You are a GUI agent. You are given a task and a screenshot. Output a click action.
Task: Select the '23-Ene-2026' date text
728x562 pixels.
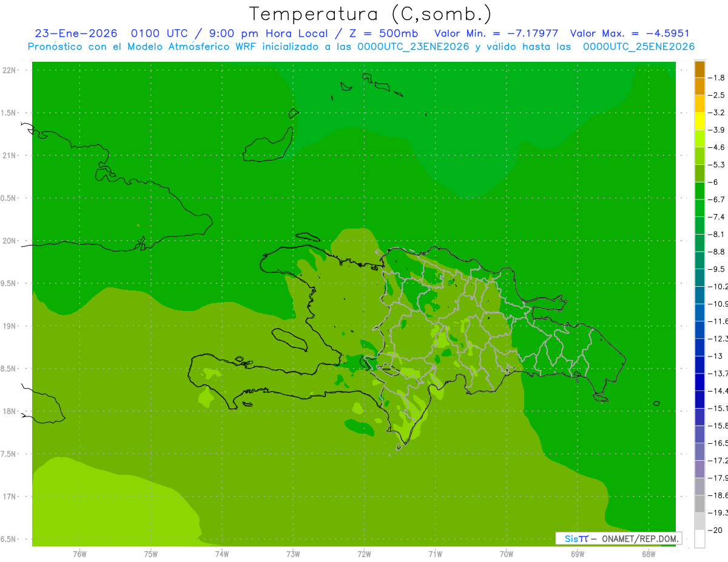(76, 33)
